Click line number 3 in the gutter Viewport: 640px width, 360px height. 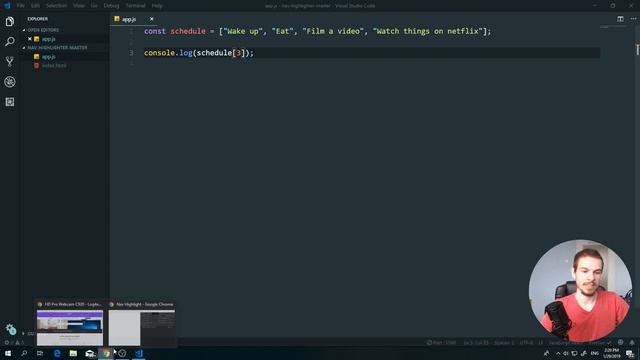[x=131, y=53]
